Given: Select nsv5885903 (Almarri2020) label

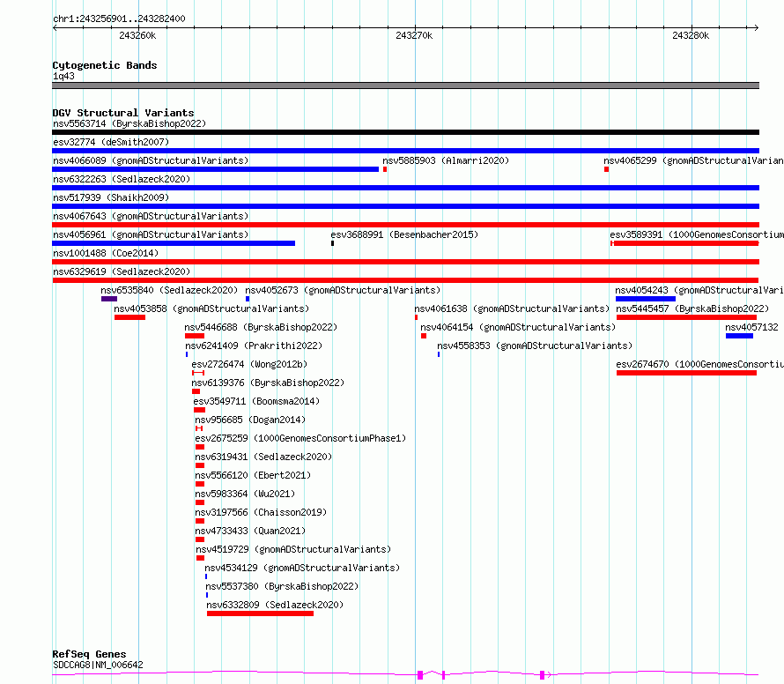Looking at the screenshot, I should (x=446, y=160).
